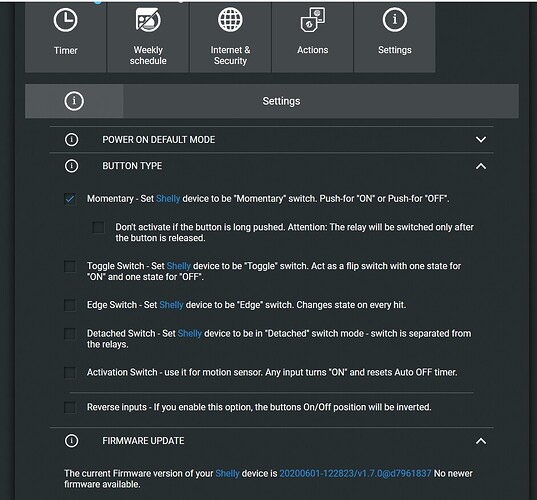
Task: Switch to the Weekly schedule tab label
Action: (x=148, y=55)
